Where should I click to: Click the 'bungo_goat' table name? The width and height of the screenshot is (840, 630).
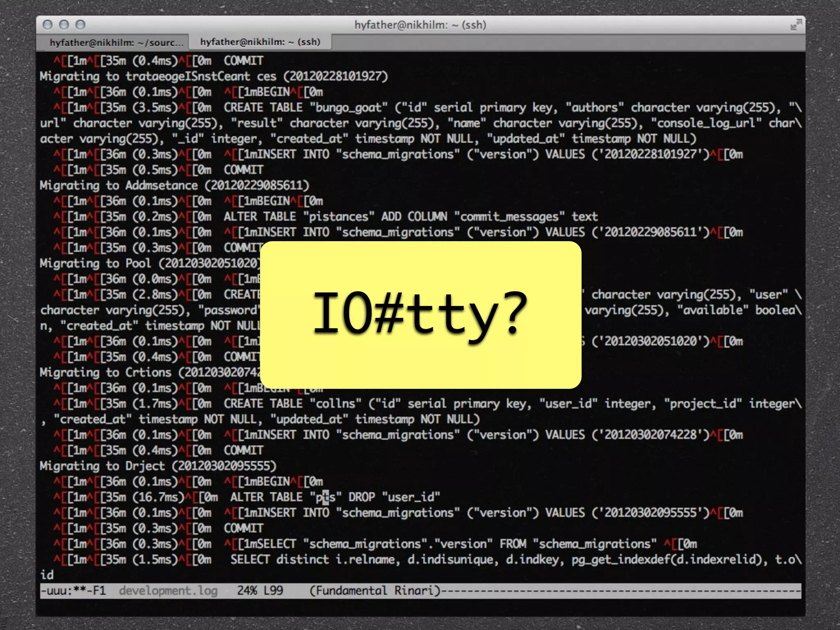[349, 107]
